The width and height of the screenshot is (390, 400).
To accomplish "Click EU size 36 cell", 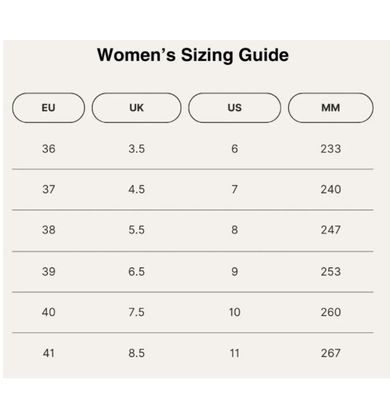I will [49, 149].
